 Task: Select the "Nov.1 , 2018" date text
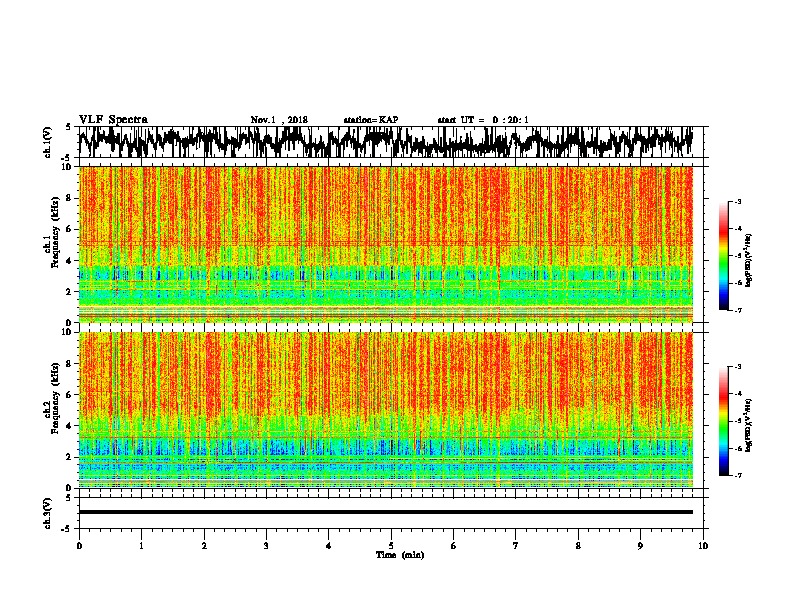(279, 120)
